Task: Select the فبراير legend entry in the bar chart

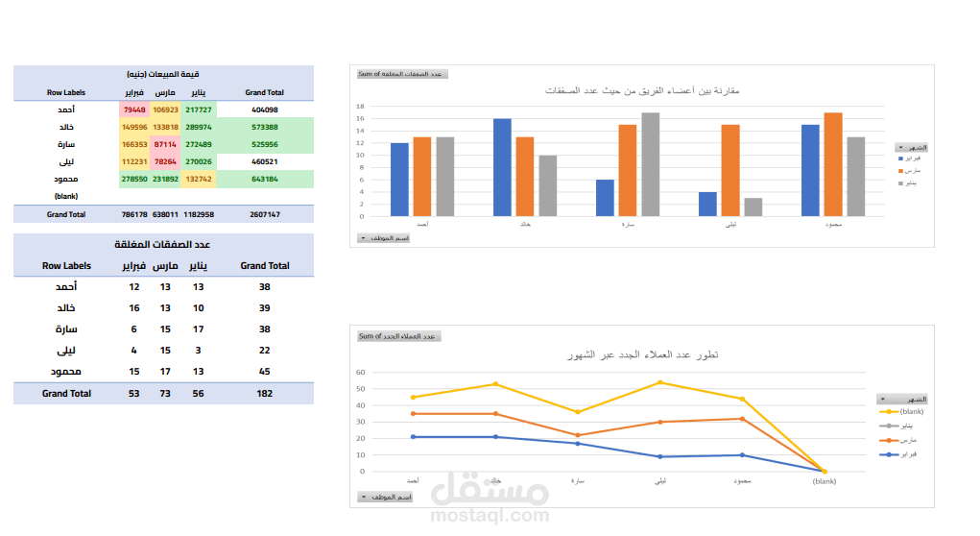Action: click(909, 158)
